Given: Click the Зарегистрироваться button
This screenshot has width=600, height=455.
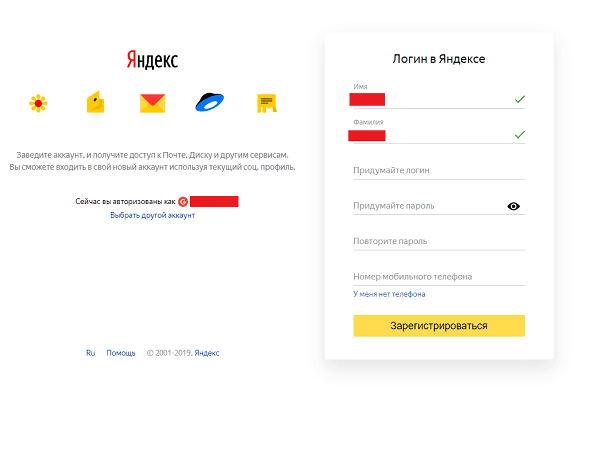Looking at the screenshot, I should tap(439, 326).
